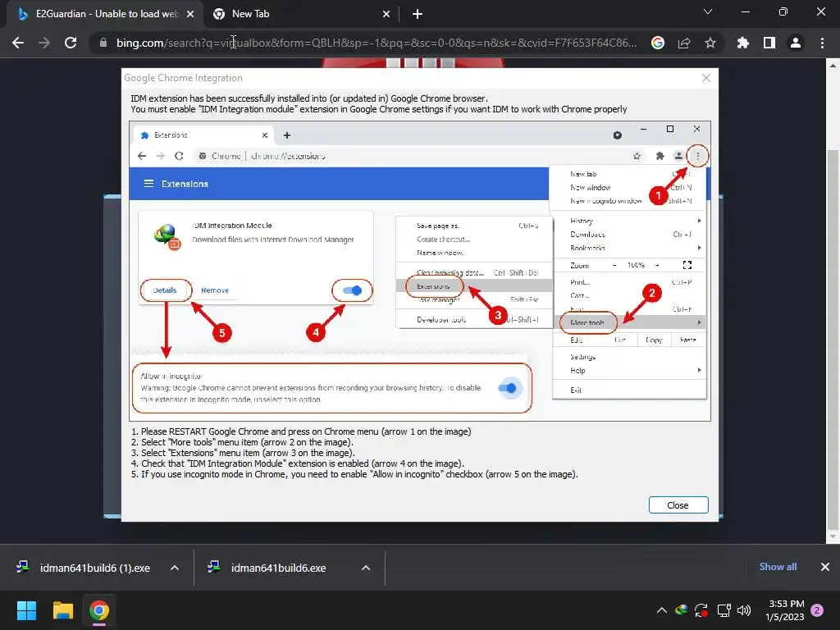Screen dimensions: 840x630
Task: Open network settings from the tray
Action: 724,610
